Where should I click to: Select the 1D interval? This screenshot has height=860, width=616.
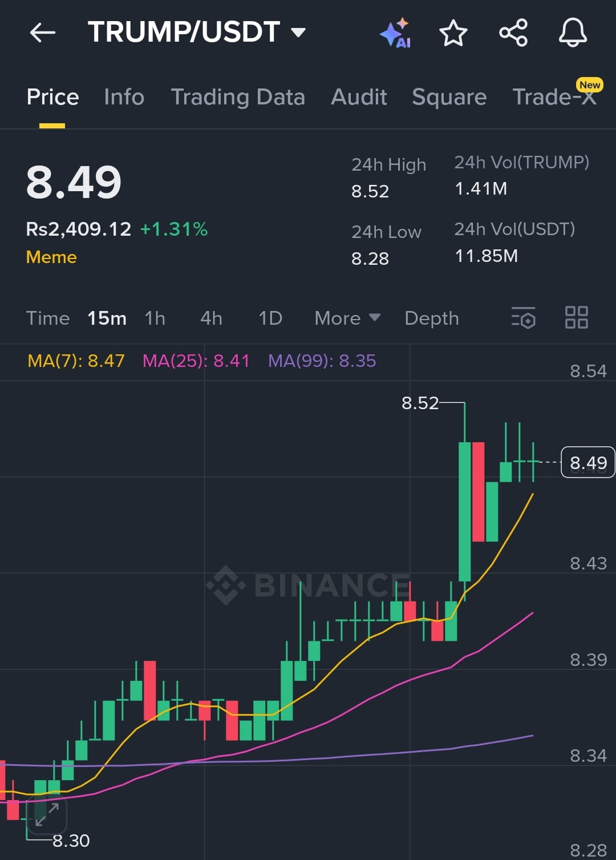point(270,318)
